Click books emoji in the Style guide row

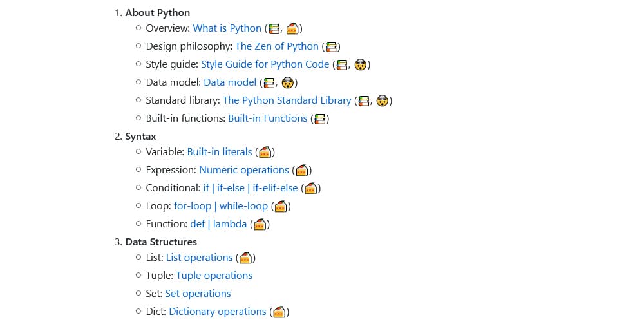click(x=342, y=65)
